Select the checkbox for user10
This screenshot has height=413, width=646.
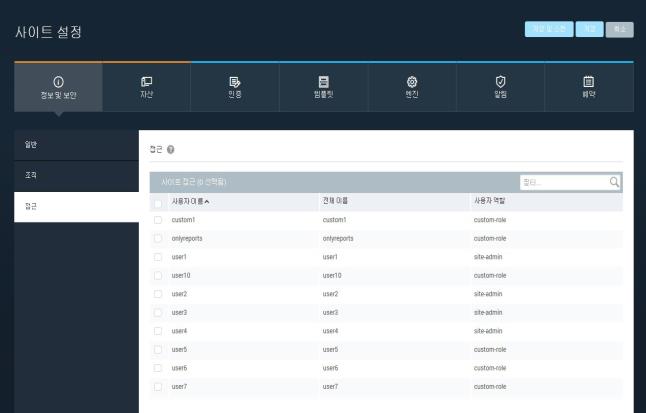[158, 275]
